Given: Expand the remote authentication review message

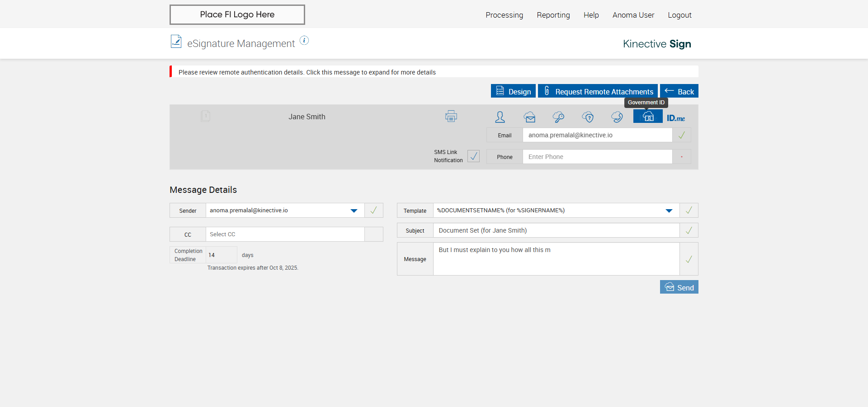Looking at the screenshot, I should click(x=307, y=72).
